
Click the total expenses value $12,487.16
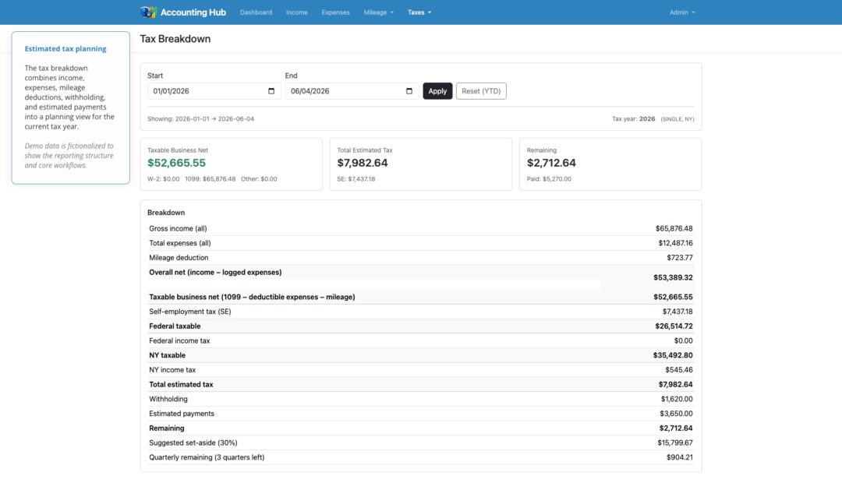[x=675, y=243]
